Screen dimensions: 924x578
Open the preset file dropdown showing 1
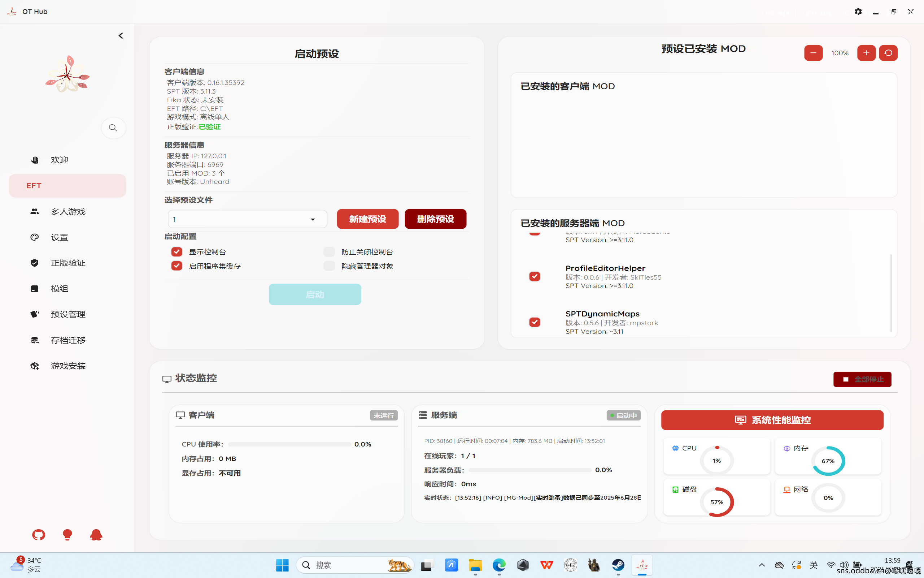click(247, 219)
